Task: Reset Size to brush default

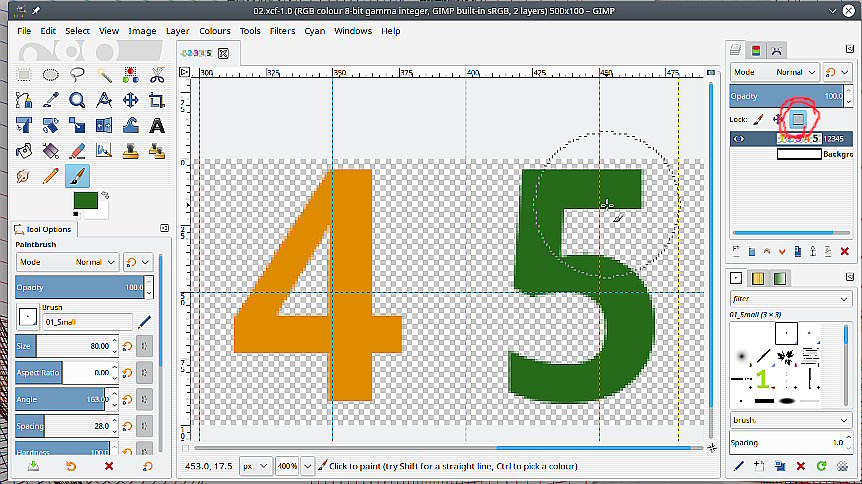Action: (128, 346)
